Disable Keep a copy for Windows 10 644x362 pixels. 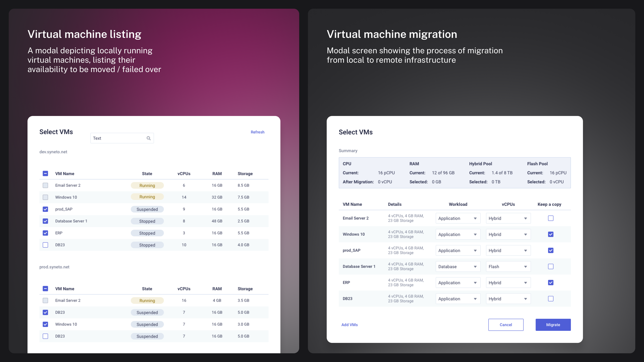[550, 234]
